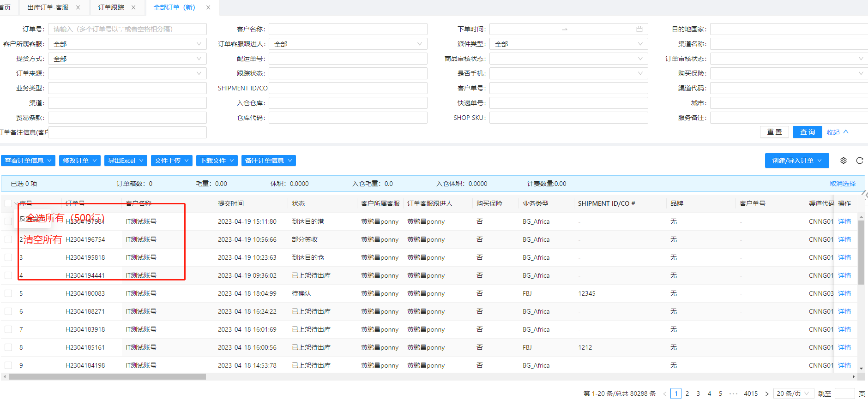Switch to the 出库订单-客服 tab
The height and width of the screenshot is (405, 868).
tap(48, 7)
